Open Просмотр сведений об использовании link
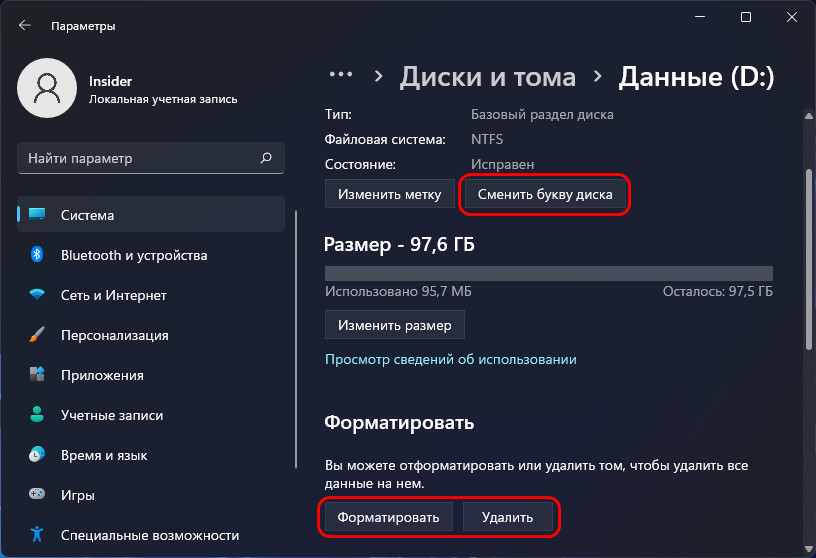Viewport: 816px width, 558px height. (451, 359)
